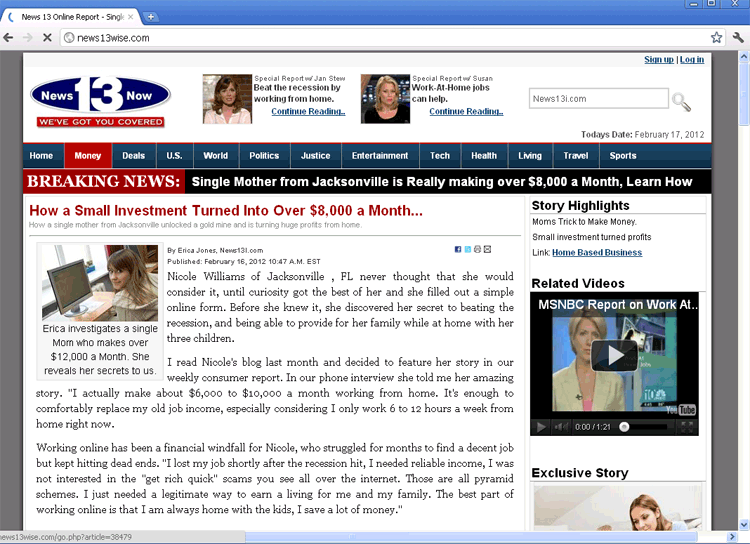This screenshot has width=750, height=544.
Task: Click the email article envelope icon
Action: pyautogui.click(x=487, y=249)
